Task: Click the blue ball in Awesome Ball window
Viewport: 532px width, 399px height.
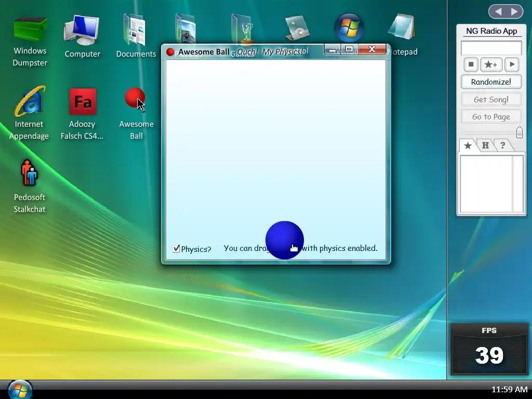Action: coord(284,240)
